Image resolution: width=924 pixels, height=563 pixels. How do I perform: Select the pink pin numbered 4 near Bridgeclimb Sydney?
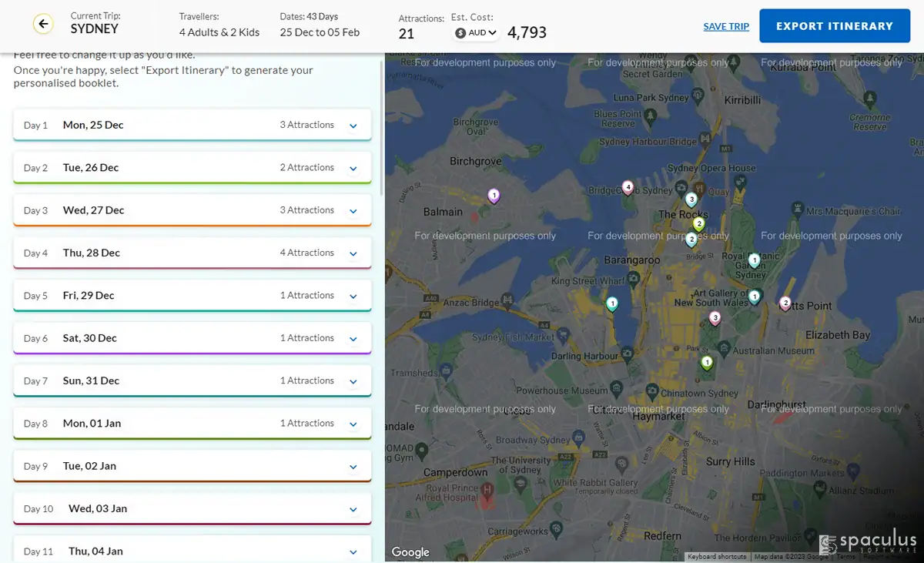click(628, 188)
